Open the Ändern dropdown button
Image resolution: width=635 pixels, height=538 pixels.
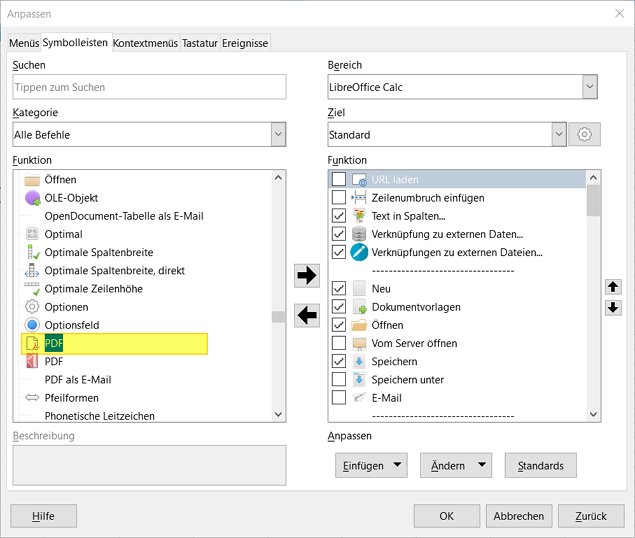tap(456, 465)
